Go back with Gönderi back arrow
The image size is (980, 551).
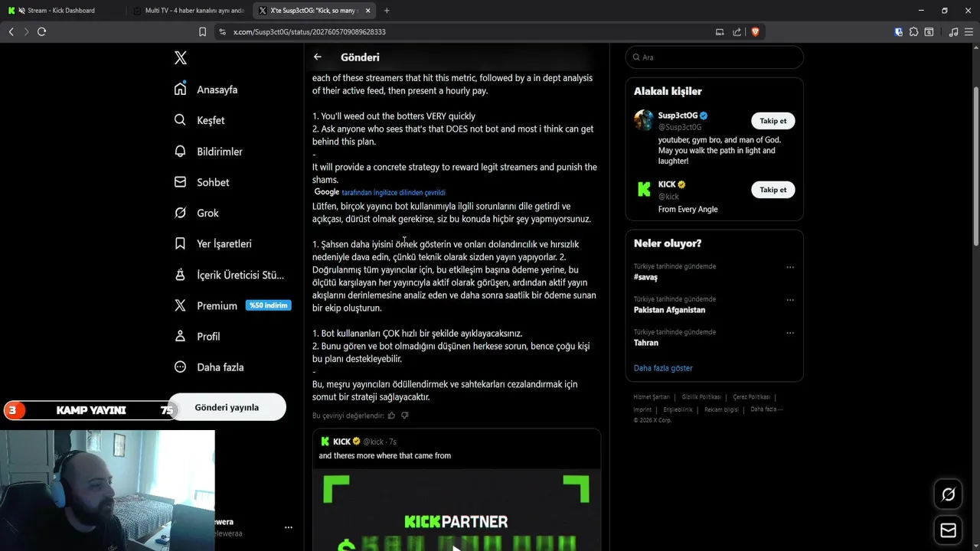(x=318, y=57)
